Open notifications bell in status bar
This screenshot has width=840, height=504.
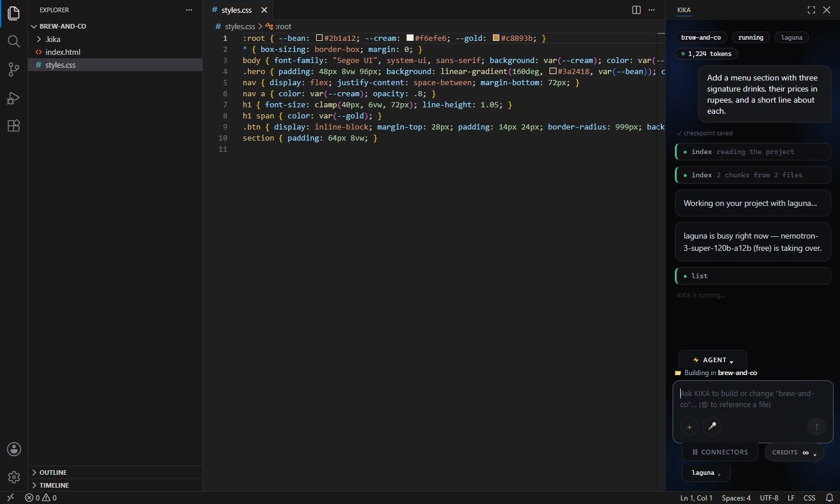[x=829, y=498]
